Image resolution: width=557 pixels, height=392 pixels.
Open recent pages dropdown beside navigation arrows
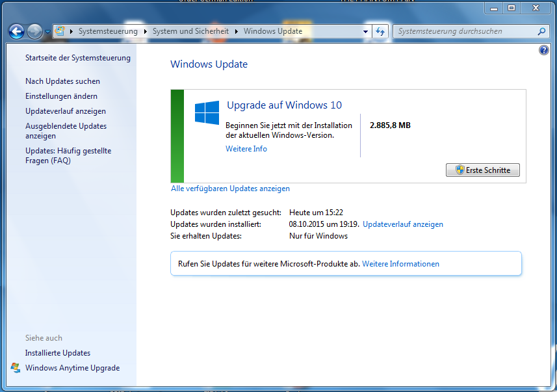pos(47,32)
